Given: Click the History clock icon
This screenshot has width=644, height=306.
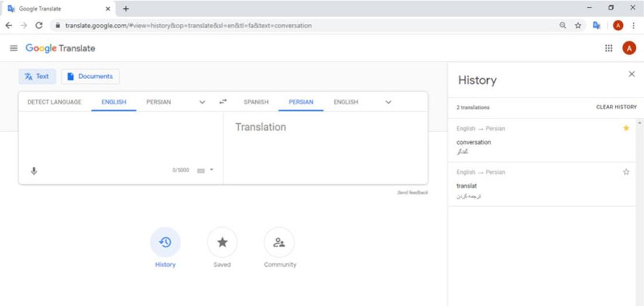Looking at the screenshot, I should tap(165, 242).
